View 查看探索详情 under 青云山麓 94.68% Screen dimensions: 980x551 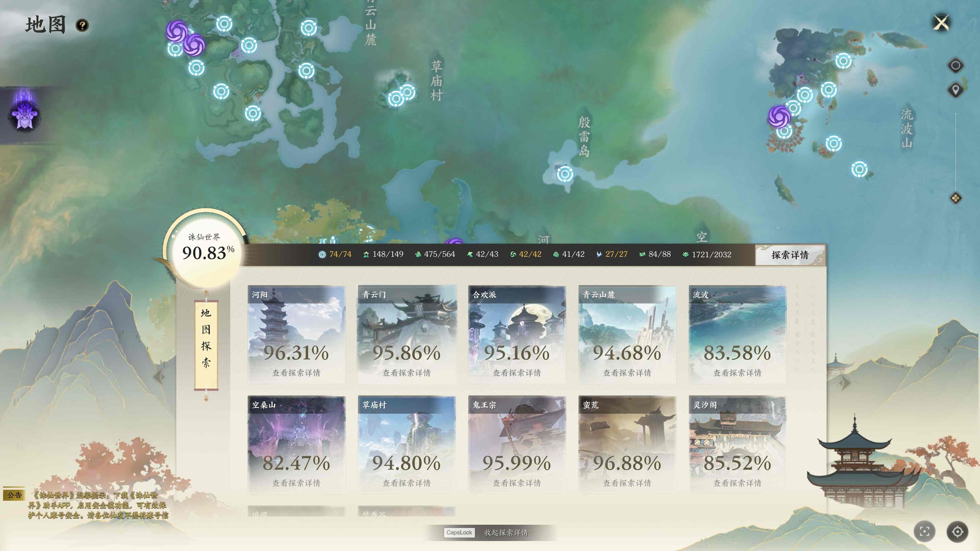[627, 373]
